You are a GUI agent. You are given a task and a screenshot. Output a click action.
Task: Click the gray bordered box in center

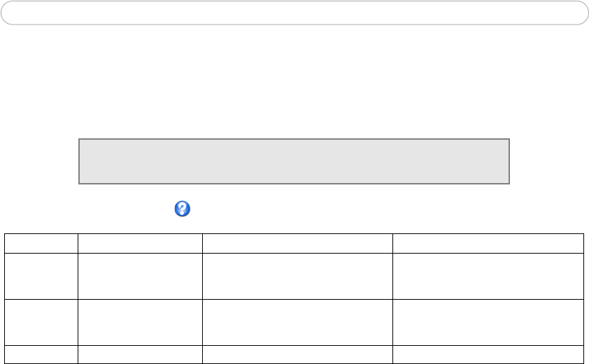294,161
